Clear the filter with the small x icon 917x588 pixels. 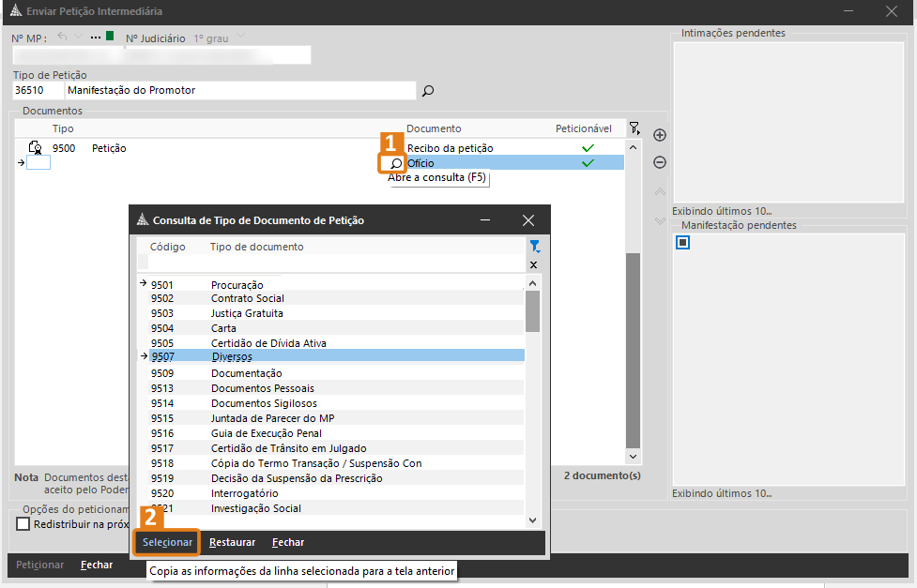[534, 265]
